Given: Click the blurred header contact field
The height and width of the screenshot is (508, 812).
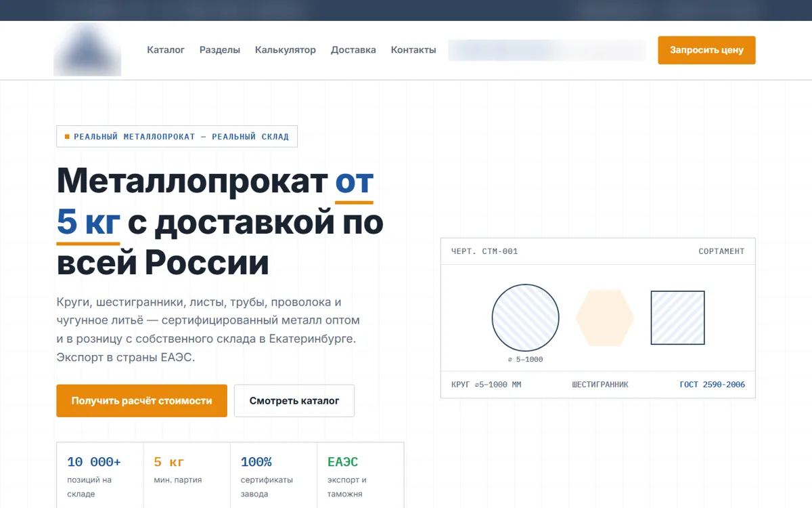Looking at the screenshot, I should pyautogui.click(x=547, y=50).
